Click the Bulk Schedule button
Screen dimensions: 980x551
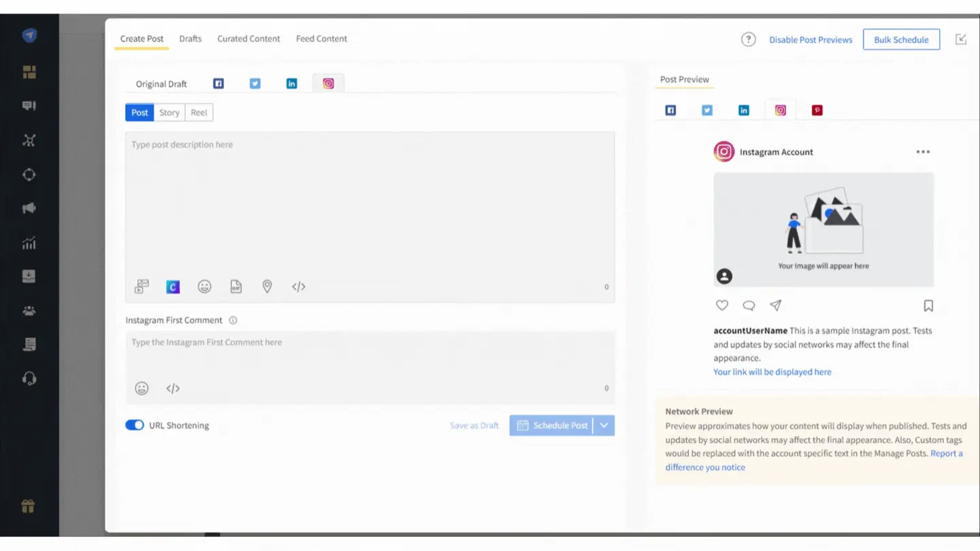(x=901, y=39)
